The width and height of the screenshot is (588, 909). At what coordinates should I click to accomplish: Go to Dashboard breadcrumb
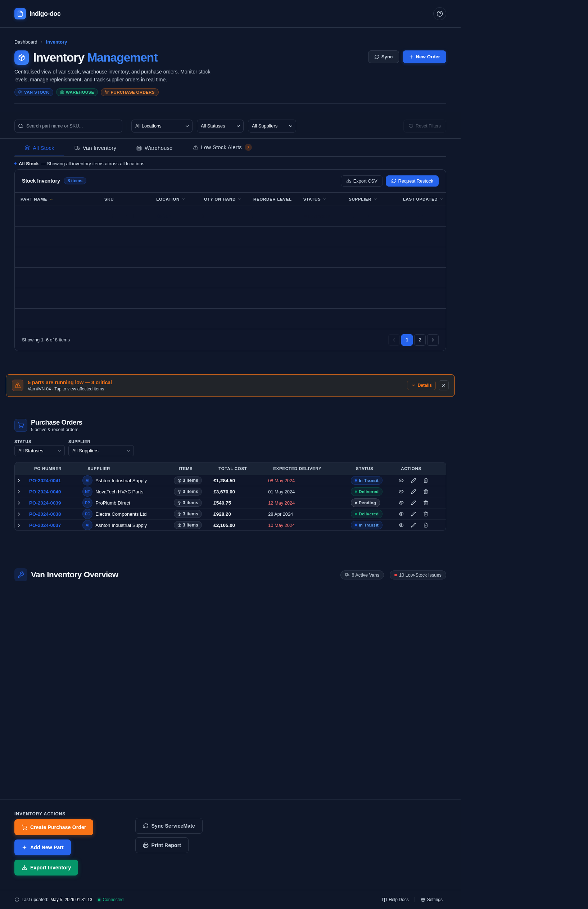[26, 42]
